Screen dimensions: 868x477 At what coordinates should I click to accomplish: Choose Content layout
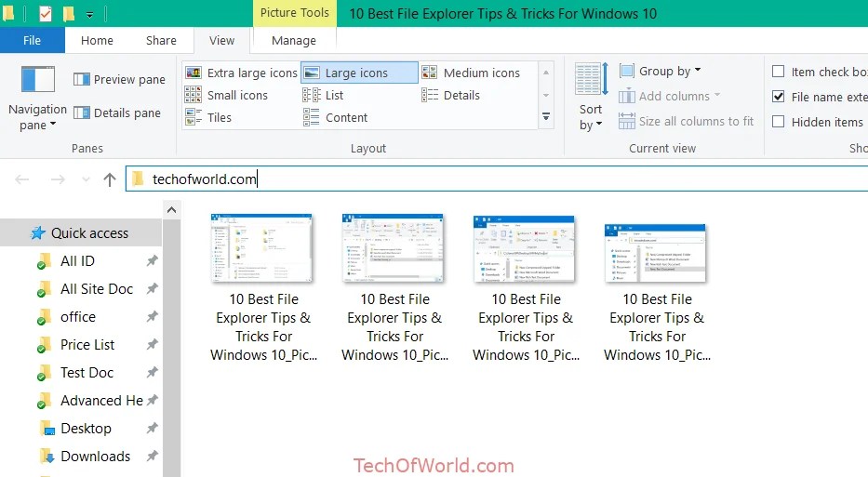point(336,117)
